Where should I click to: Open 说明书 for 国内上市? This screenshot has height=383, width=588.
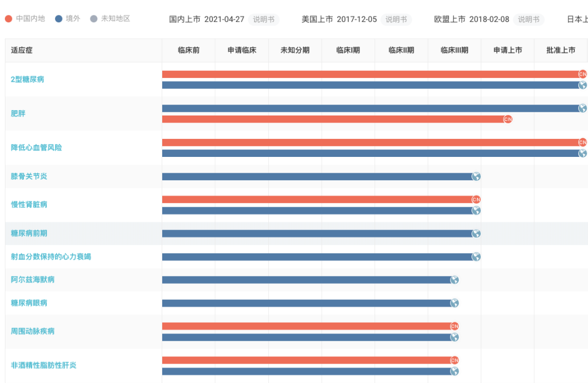[x=264, y=20]
